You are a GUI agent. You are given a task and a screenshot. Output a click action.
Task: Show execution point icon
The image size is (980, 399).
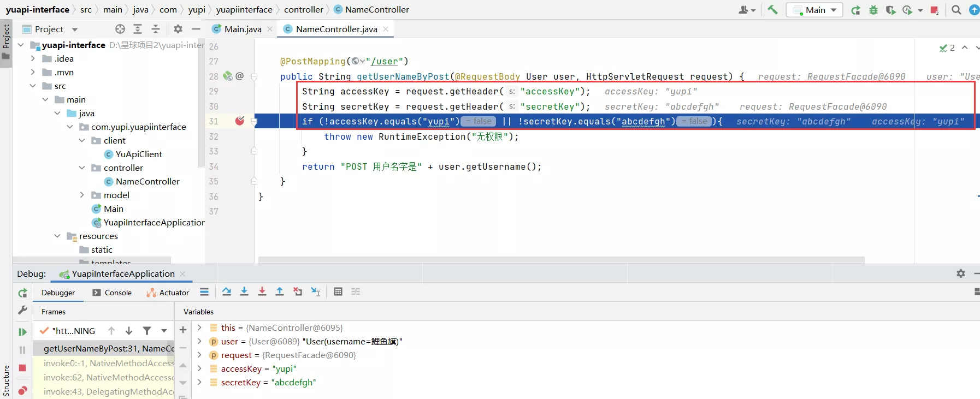[x=204, y=292]
